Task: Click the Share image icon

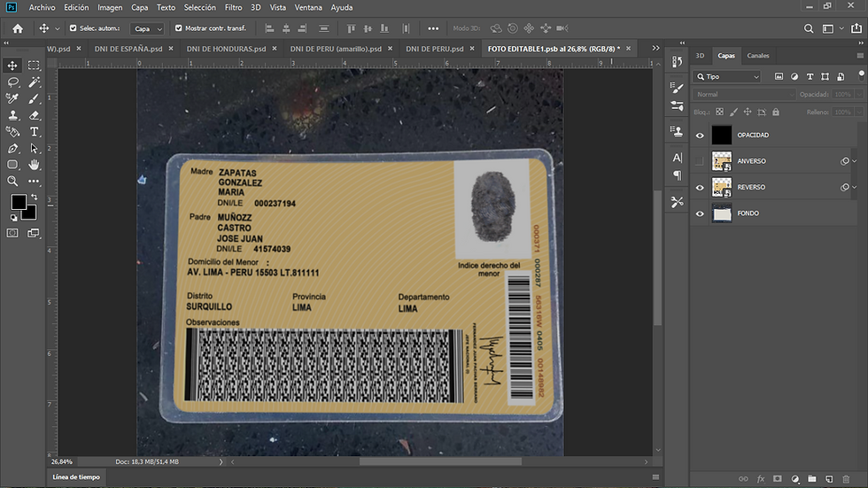Action: pyautogui.click(x=856, y=28)
